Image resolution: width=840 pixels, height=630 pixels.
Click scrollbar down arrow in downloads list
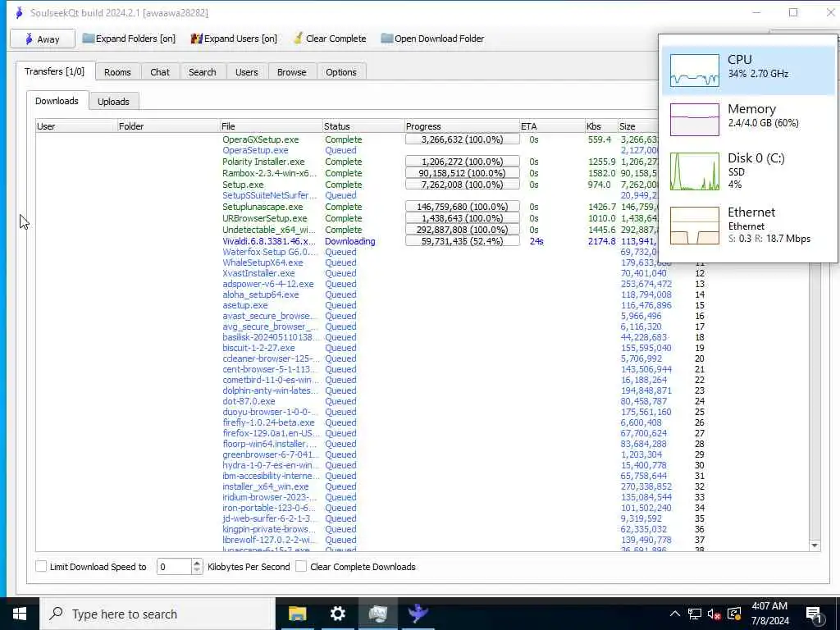tap(815, 546)
